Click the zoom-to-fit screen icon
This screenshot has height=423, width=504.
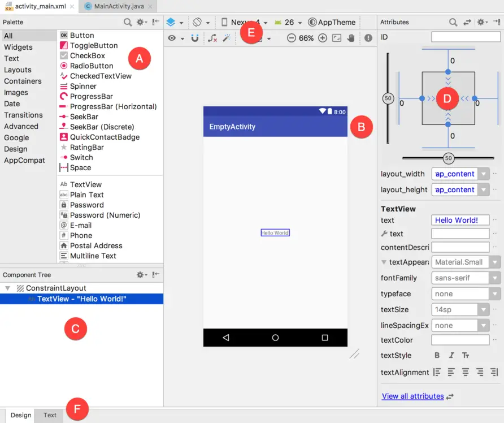coord(337,38)
